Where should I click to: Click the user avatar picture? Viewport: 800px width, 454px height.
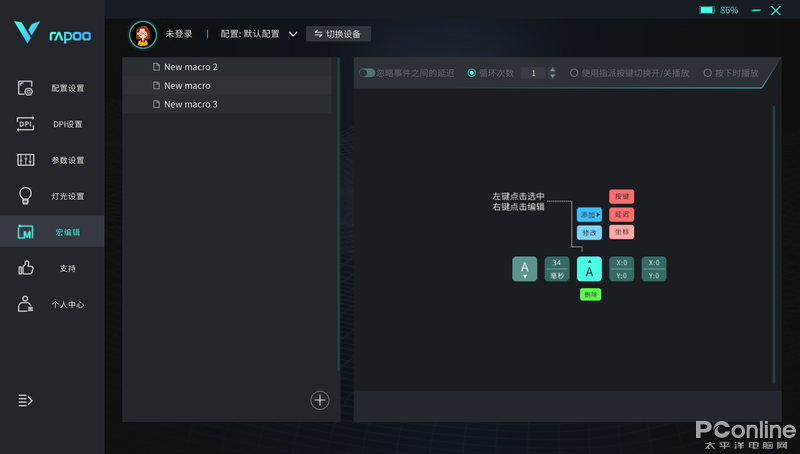(143, 35)
